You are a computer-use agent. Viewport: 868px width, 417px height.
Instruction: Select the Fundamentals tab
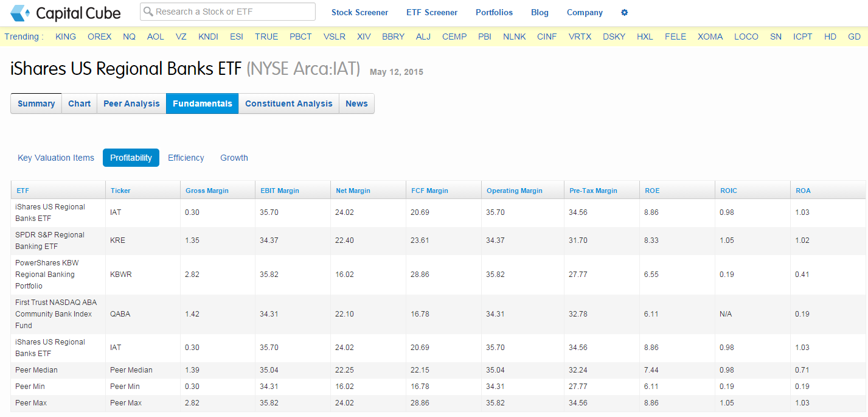[x=203, y=103]
